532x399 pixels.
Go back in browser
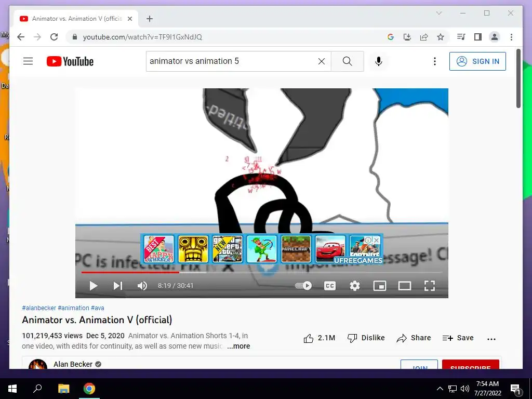[x=21, y=37]
